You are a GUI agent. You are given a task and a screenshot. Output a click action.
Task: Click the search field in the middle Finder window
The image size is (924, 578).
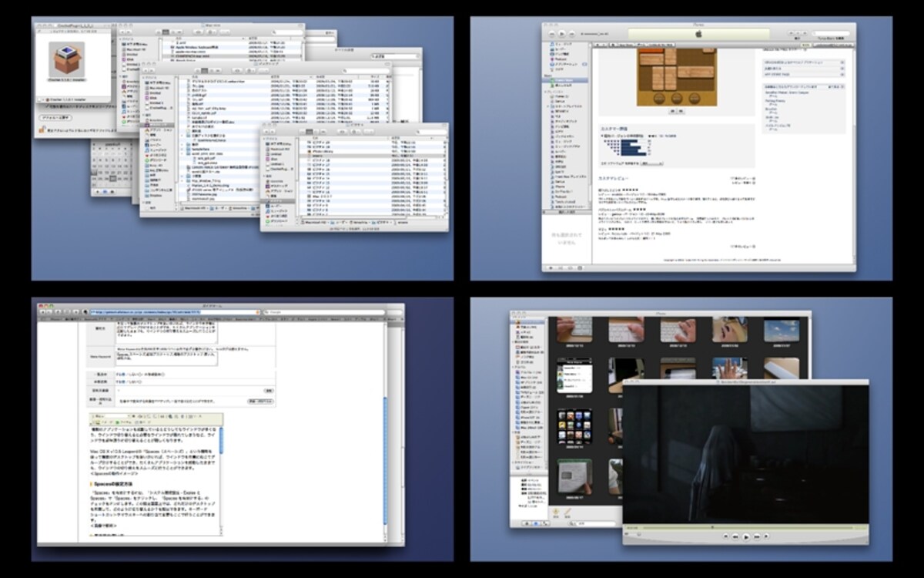[364, 71]
